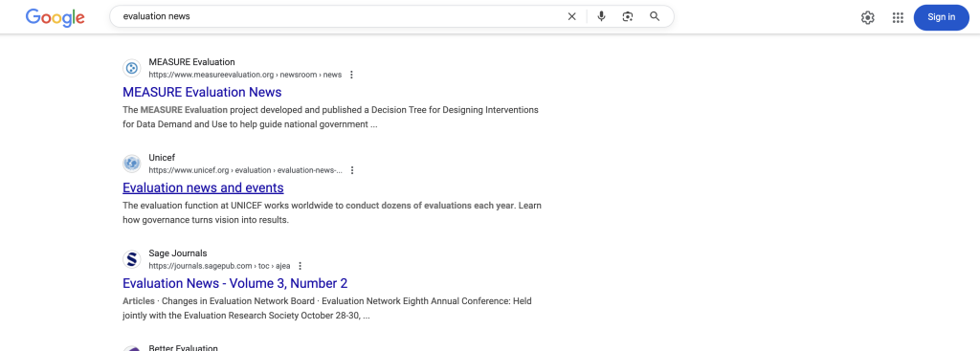Screen dimensions: 980x351
Task: Open quick settings gear icon
Action: [867, 17]
